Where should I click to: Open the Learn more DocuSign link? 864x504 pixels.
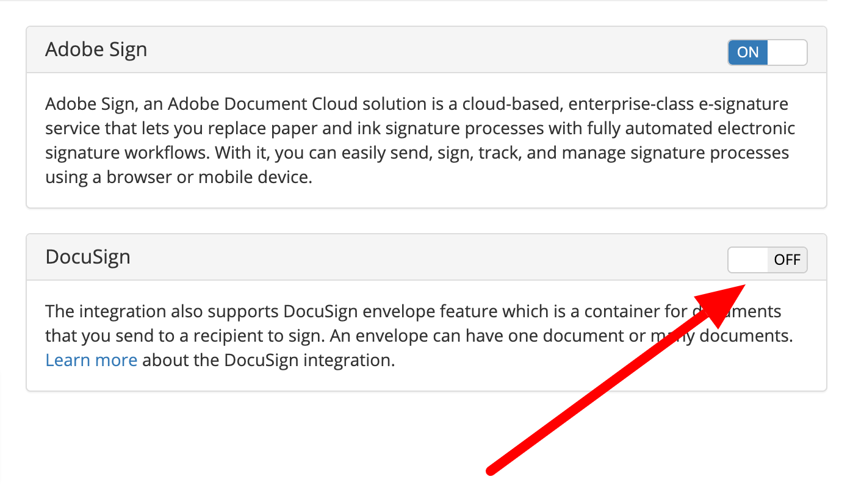point(92,360)
